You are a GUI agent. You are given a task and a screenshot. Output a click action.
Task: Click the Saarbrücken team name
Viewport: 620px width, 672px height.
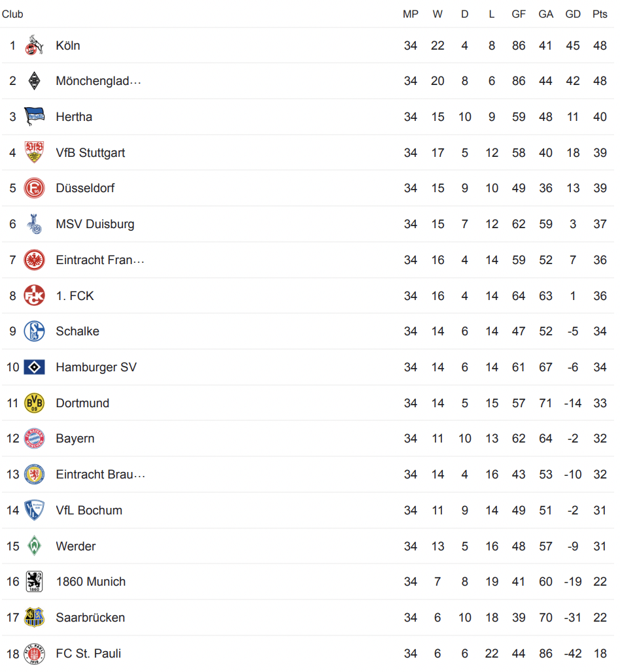click(x=90, y=618)
